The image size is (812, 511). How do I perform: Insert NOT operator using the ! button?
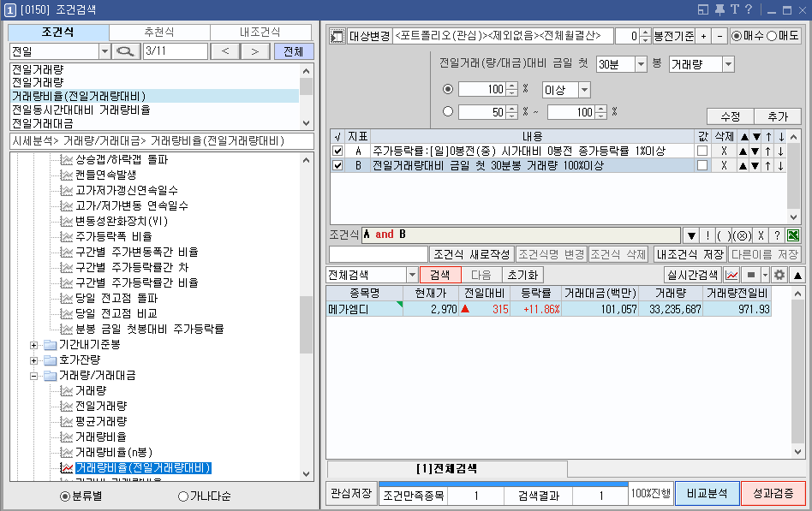click(708, 236)
